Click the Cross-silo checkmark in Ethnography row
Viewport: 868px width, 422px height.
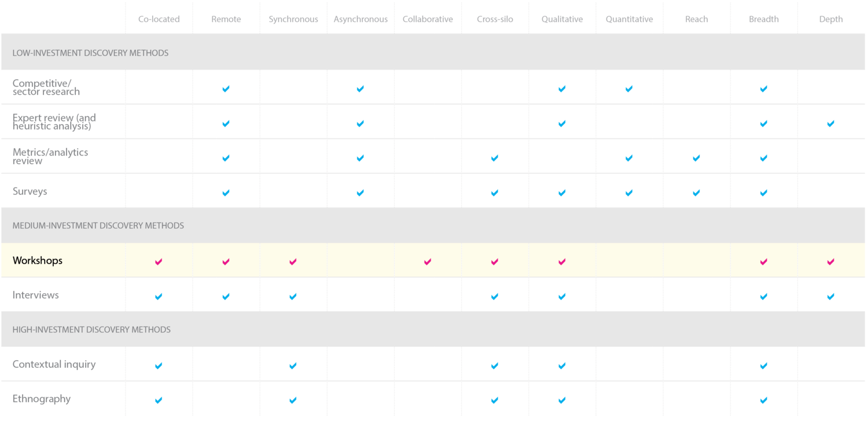coord(494,399)
